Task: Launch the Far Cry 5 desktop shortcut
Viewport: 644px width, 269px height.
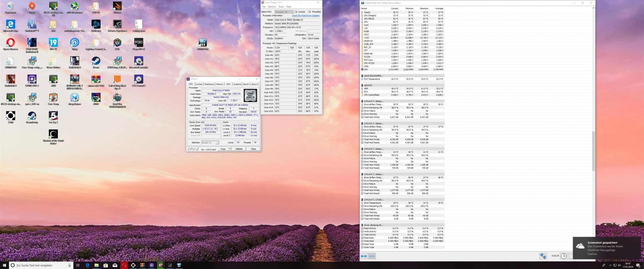Action: coord(53,117)
